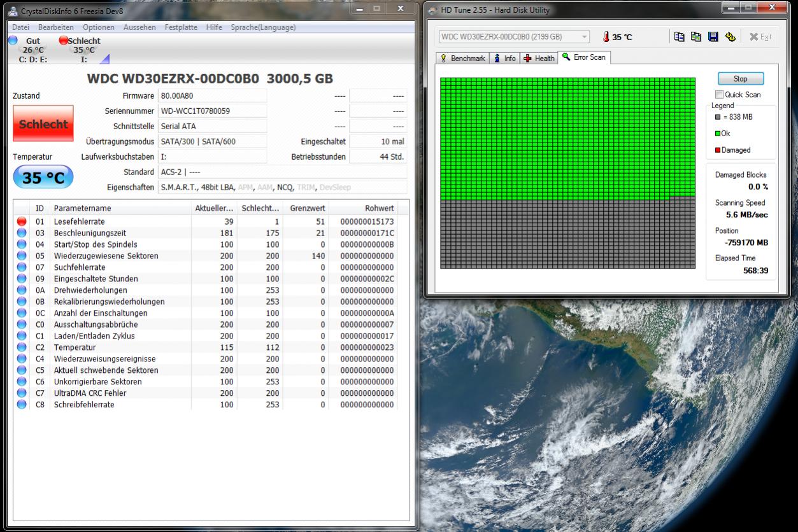
Task: Click the drive title WDC WD30EZRX-00DC0B0 3000,5 GB
Action: click(x=210, y=80)
